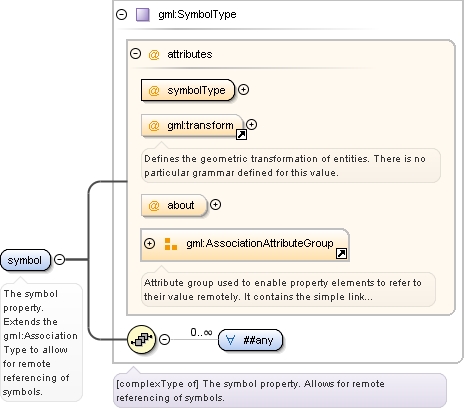The image size is (465, 411).
Task: Select the gml:SymbolType title text
Action: [x=197, y=14]
